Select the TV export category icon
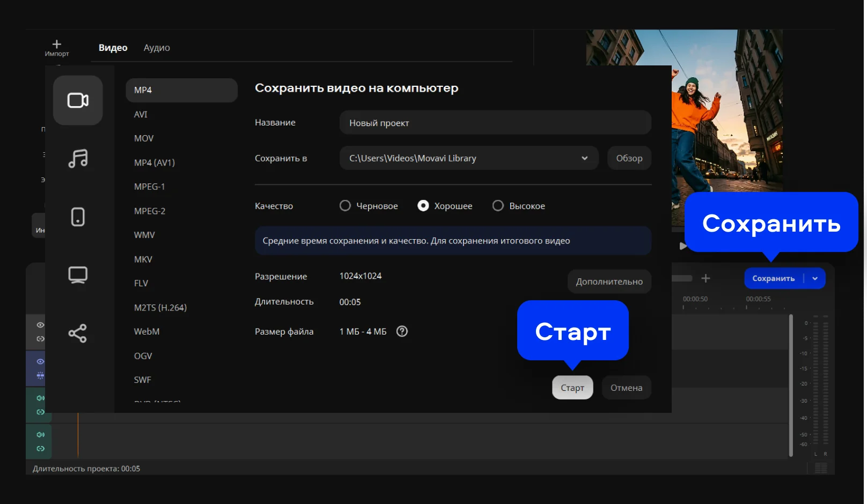 pyautogui.click(x=78, y=275)
